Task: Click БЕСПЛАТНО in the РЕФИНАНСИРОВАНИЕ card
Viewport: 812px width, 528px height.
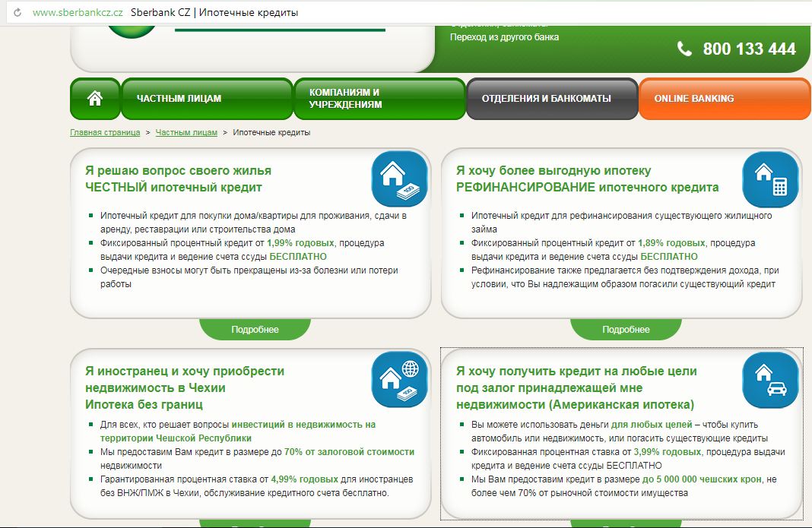Action: (669, 257)
